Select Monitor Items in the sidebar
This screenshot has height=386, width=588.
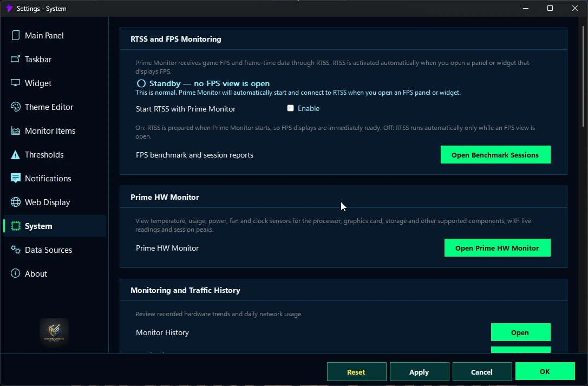click(x=55, y=131)
